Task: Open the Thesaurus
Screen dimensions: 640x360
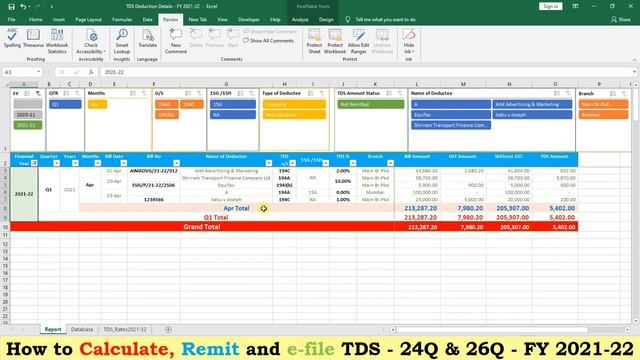Action: 33,38
